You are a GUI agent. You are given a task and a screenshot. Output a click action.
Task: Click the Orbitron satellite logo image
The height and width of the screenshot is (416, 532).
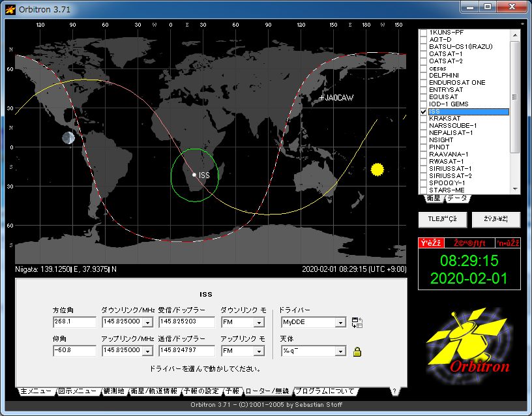[x=469, y=346]
